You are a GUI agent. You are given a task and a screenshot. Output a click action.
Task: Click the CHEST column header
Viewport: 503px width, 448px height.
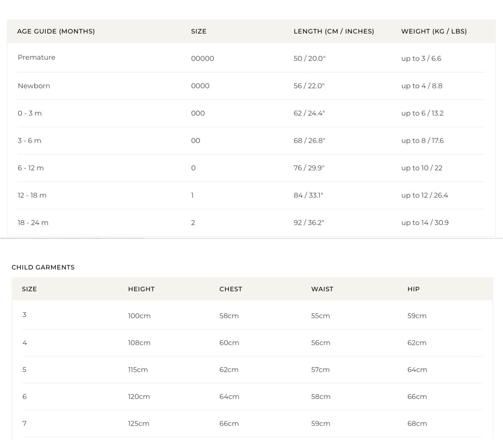click(x=231, y=289)
